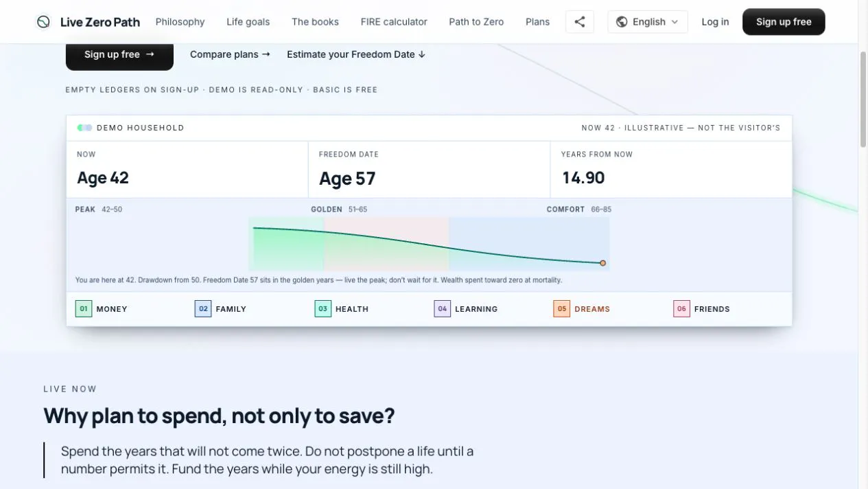Click Estimate your Freedom Date link

(356, 54)
